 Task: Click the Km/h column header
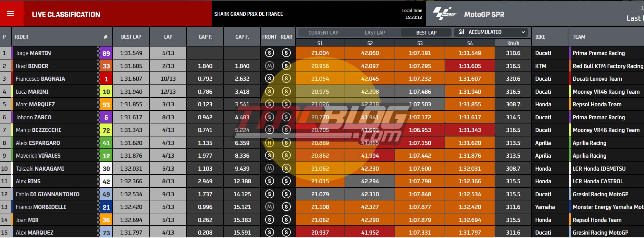pyautogui.click(x=513, y=43)
